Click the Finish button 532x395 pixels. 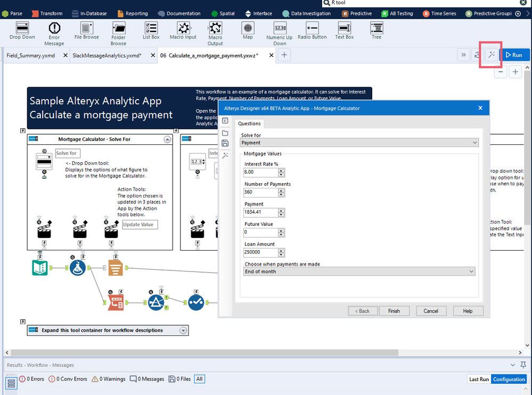coord(394,311)
